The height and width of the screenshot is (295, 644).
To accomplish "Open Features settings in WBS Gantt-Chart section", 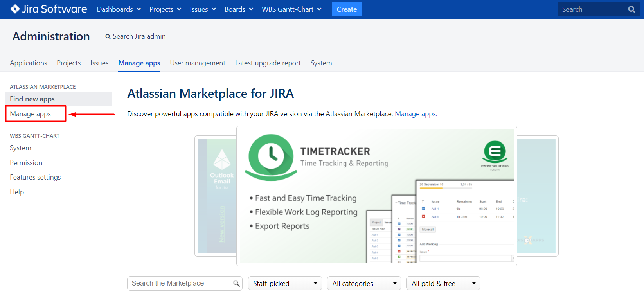I will pos(35,177).
